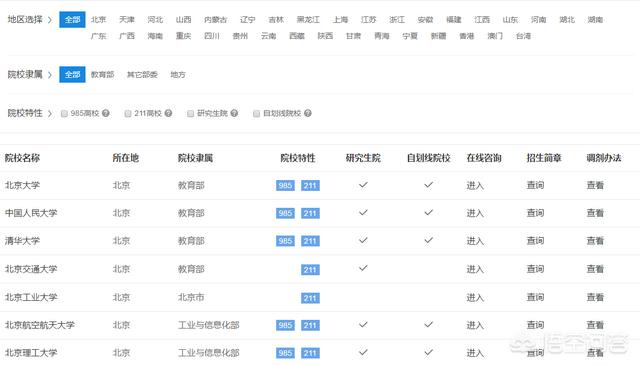Screen dimensions: 640x365
Task: Filter region by 天津
Action: click(127, 20)
